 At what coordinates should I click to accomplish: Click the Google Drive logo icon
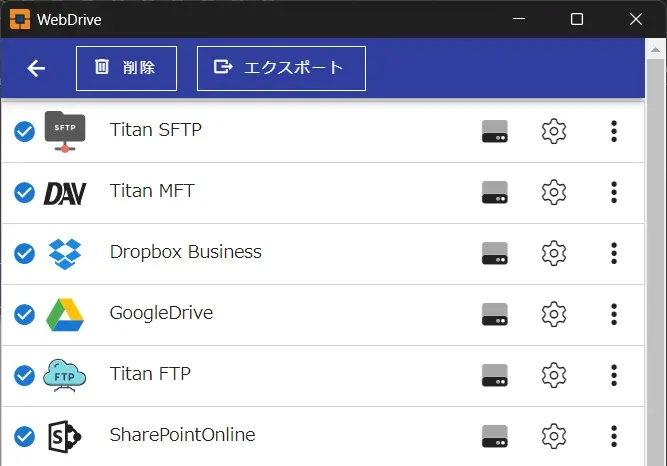click(65, 315)
